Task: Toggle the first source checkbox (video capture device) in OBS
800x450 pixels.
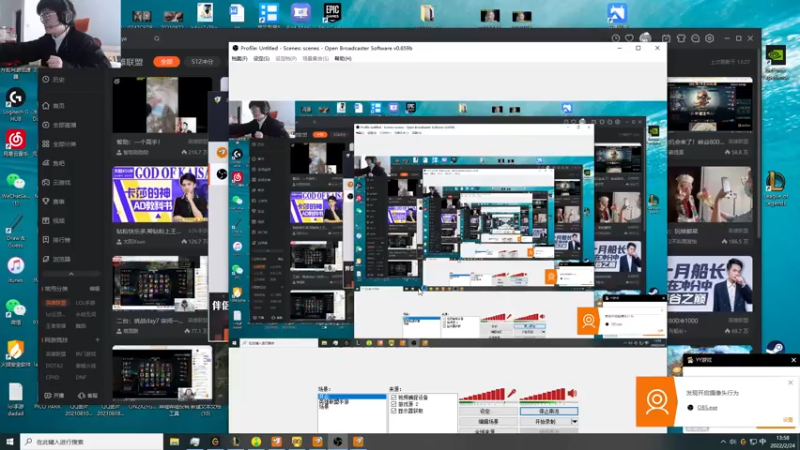Action: click(x=393, y=397)
